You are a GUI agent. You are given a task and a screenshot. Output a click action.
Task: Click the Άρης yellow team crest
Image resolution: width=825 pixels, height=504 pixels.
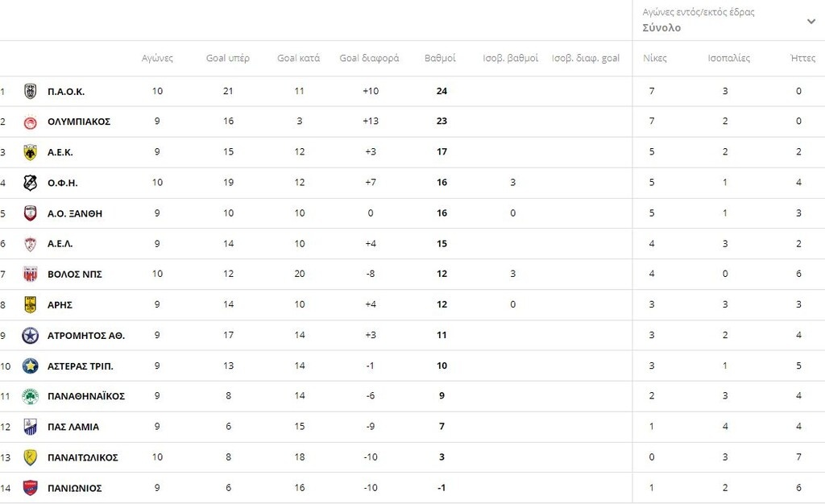coord(30,304)
